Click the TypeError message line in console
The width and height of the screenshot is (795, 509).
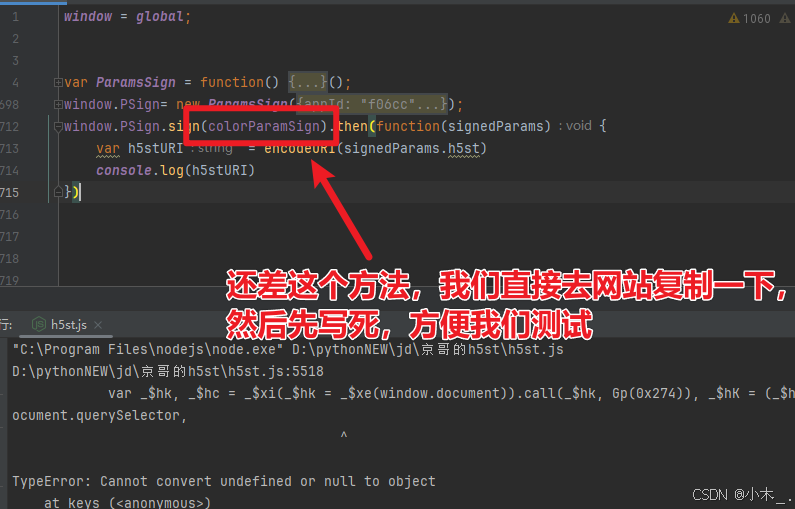coord(224,481)
